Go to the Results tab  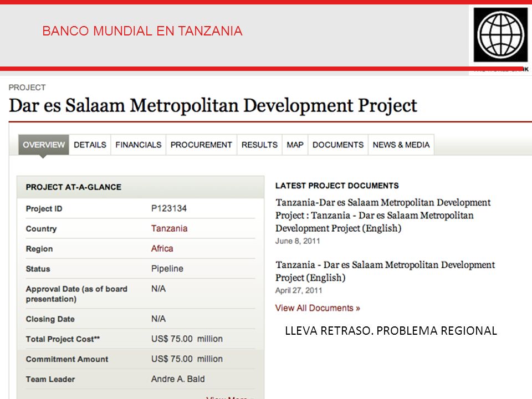[259, 145]
